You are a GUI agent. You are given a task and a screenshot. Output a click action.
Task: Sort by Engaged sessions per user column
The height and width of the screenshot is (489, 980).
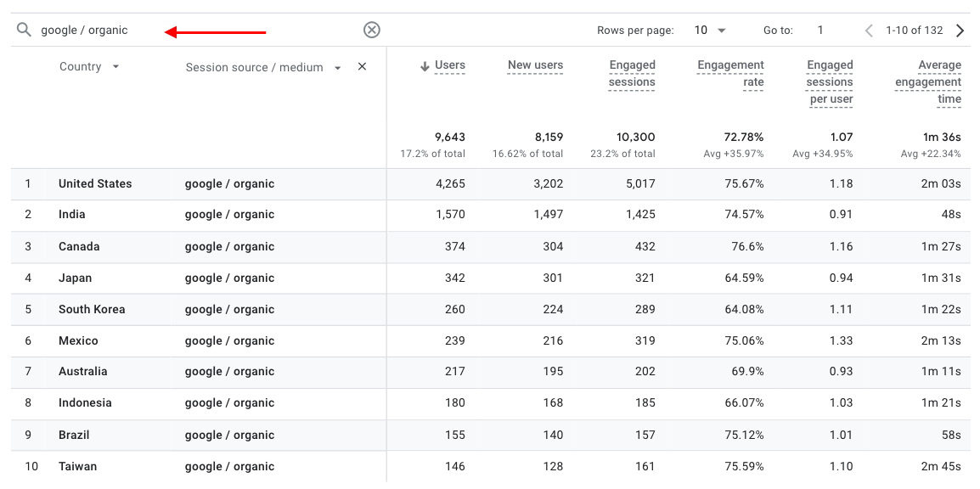click(830, 82)
